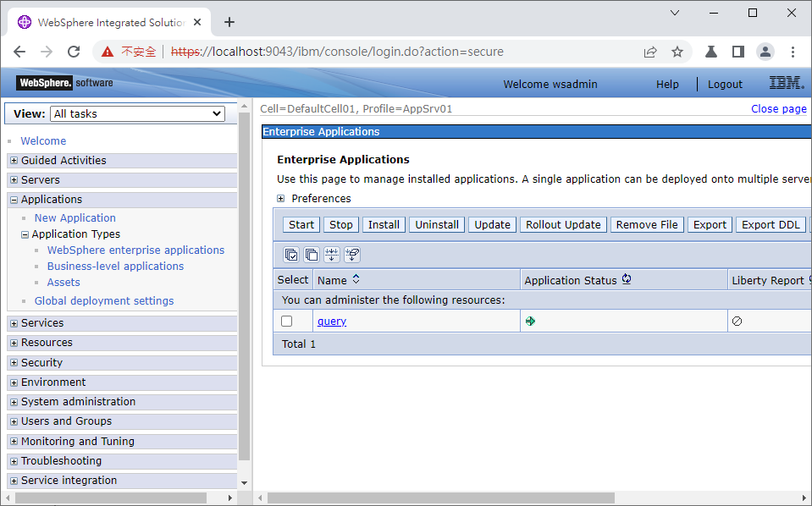Click the IBM logo
Viewport: 812px width, 506px height.
point(786,83)
